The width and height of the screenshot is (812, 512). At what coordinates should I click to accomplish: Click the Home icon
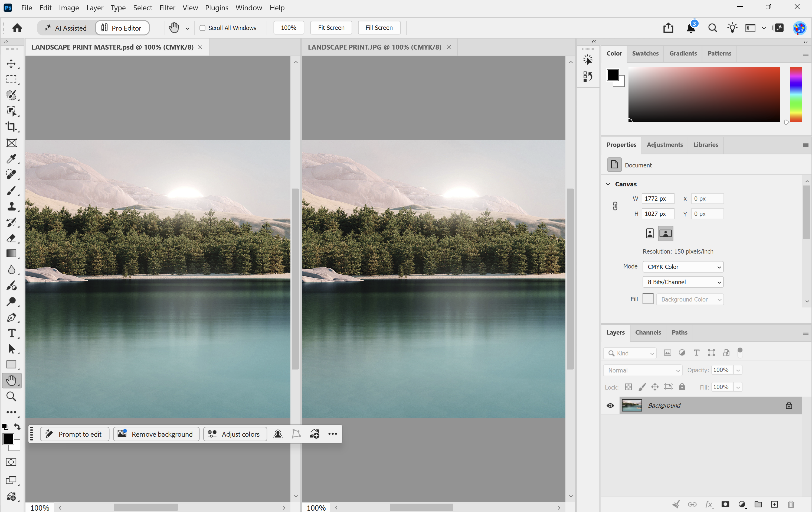click(17, 28)
